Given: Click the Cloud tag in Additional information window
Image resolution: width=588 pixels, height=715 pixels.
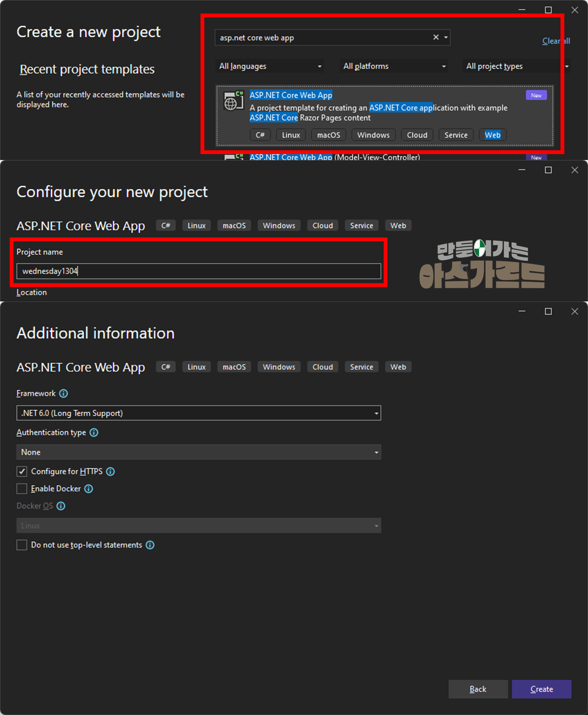Looking at the screenshot, I should click(x=323, y=367).
